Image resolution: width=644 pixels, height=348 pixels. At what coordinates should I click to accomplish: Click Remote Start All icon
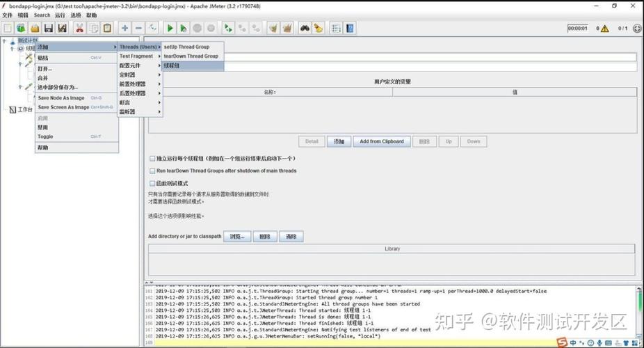click(x=228, y=28)
